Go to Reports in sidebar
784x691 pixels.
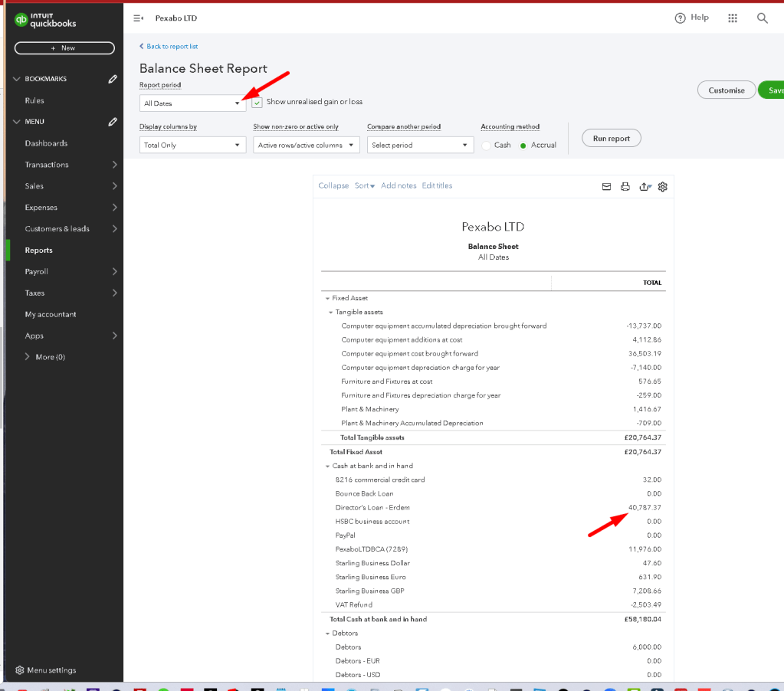pyautogui.click(x=38, y=251)
